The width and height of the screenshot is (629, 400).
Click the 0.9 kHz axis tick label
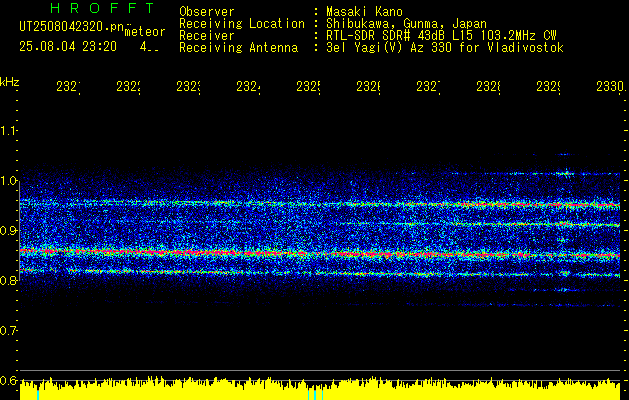[8, 231]
